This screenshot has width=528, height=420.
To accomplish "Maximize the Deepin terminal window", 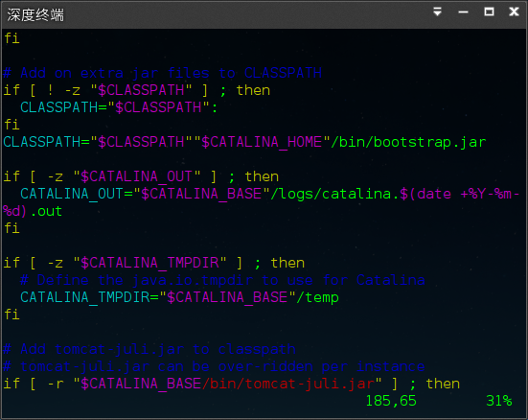I will click(x=489, y=12).
